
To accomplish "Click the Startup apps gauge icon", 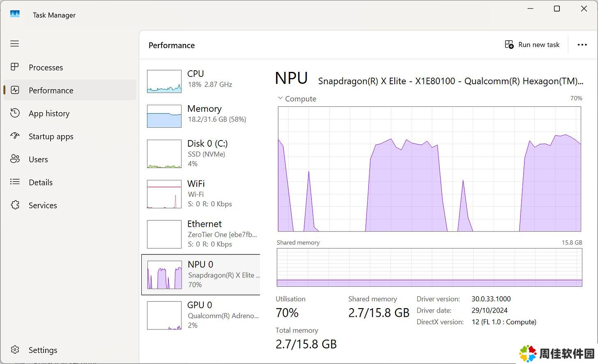I will [15, 136].
